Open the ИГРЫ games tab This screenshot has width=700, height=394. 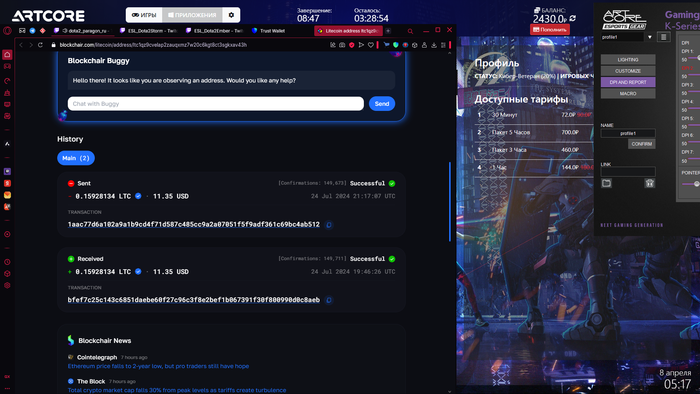144,15
